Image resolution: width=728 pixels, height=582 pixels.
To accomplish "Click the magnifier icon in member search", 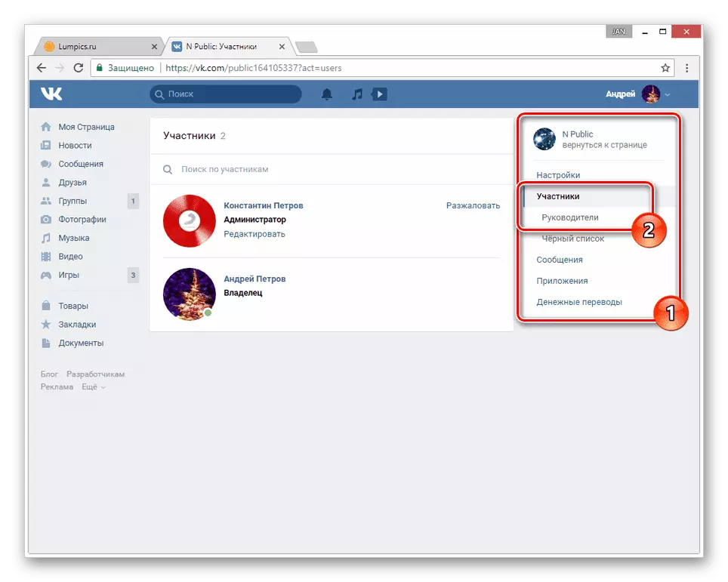I will point(168,169).
